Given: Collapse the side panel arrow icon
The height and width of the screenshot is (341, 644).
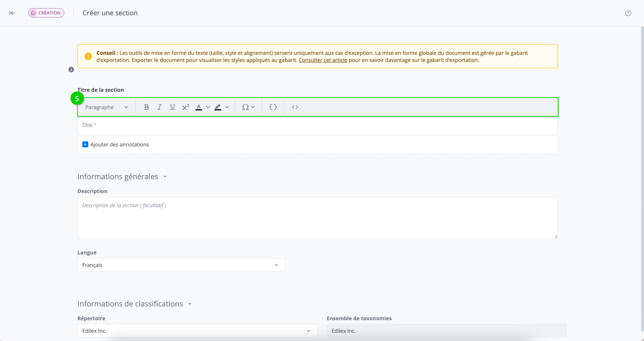Looking at the screenshot, I should tap(12, 13).
